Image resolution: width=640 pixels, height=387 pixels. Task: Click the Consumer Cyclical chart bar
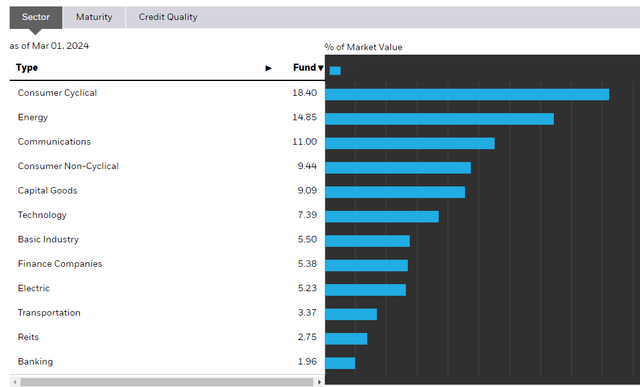pos(467,95)
